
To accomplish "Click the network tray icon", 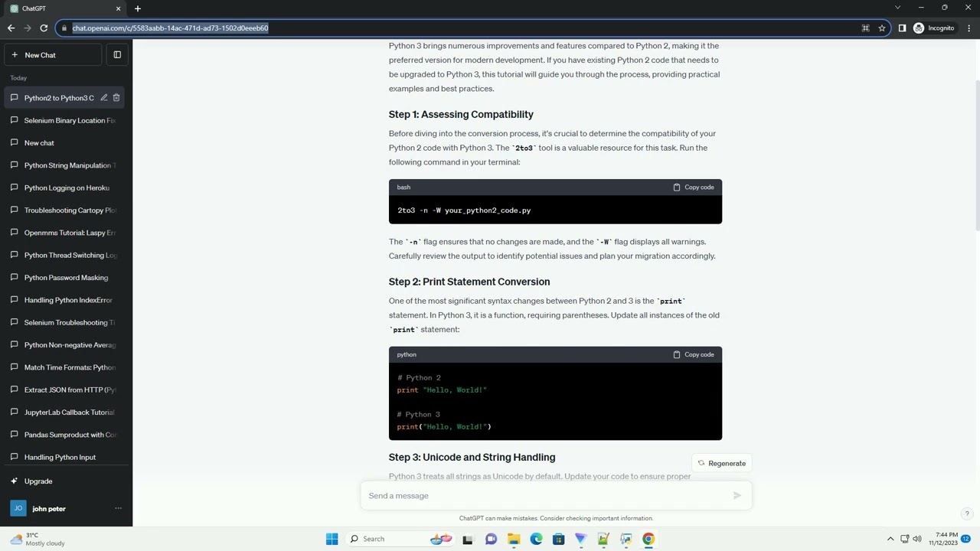I will [904, 539].
